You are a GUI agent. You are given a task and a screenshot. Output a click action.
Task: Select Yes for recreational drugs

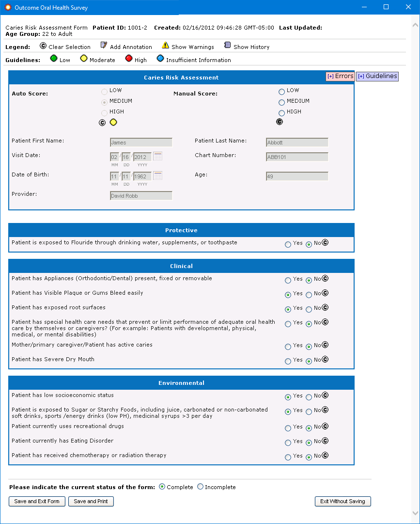click(288, 429)
